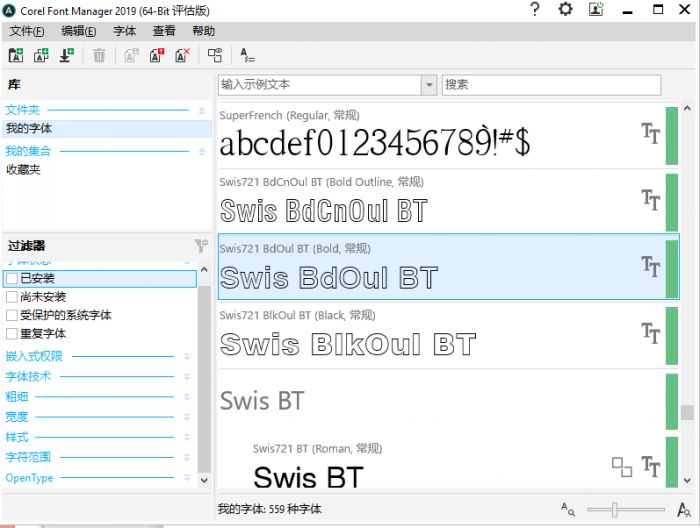Select 收藏夹 collection

(x=23, y=170)
